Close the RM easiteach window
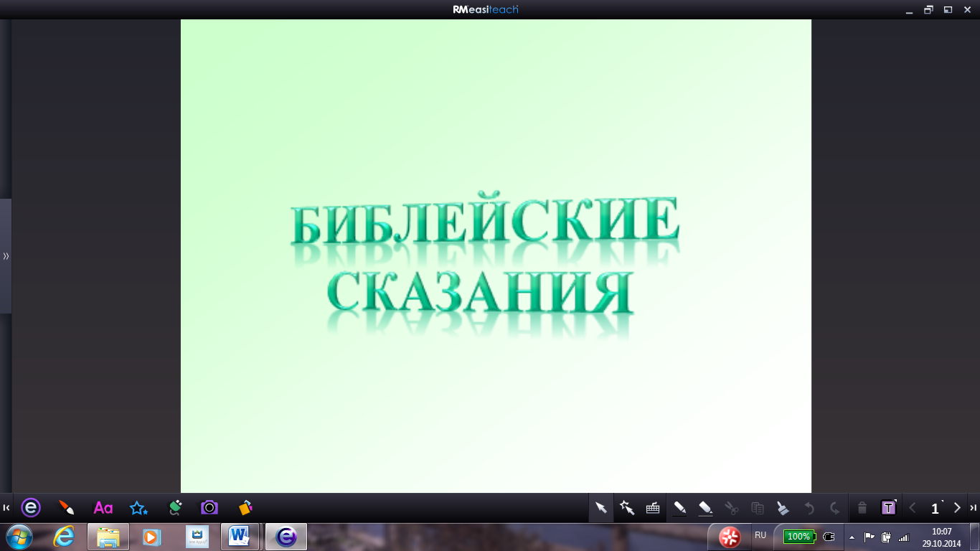 [967, 9]
